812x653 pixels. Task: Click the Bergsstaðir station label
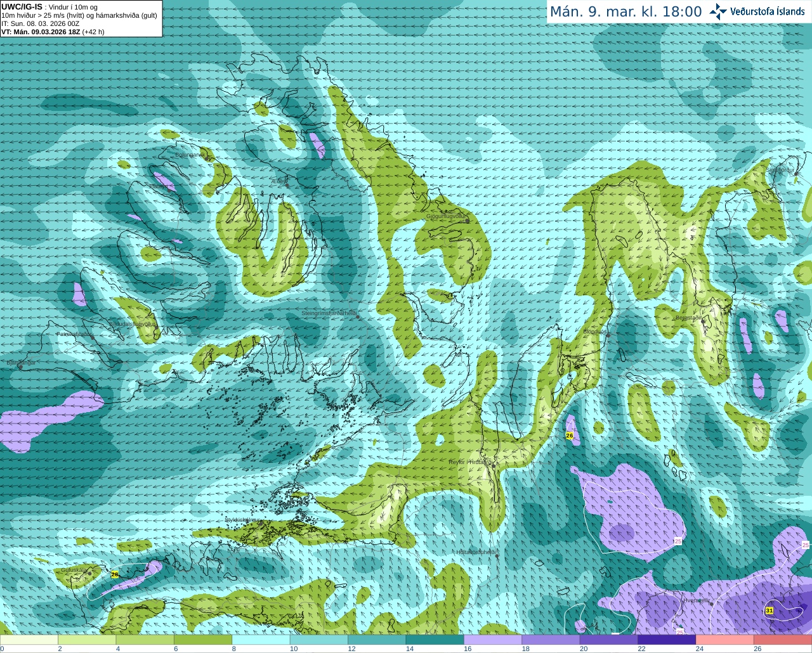click(x=688, y=318)
